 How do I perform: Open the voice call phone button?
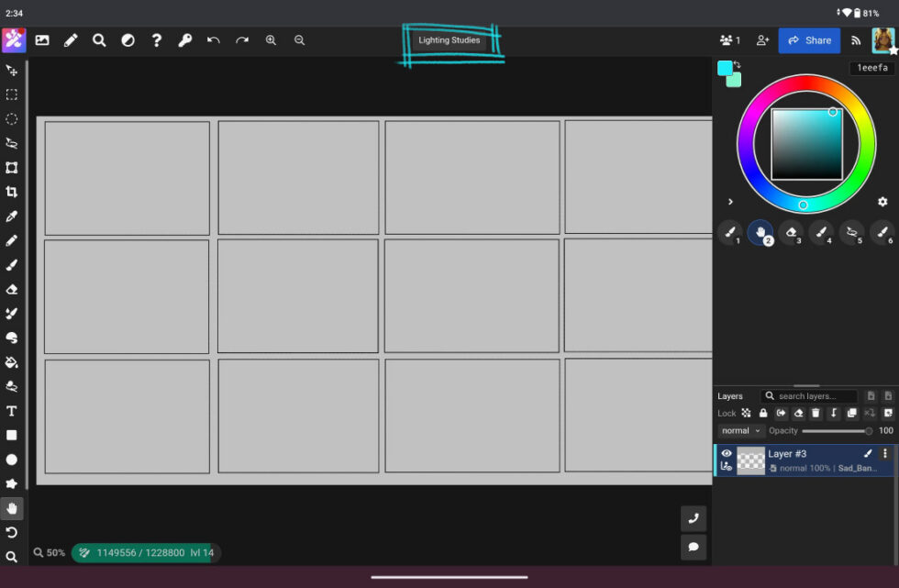[x=694, y=518]
